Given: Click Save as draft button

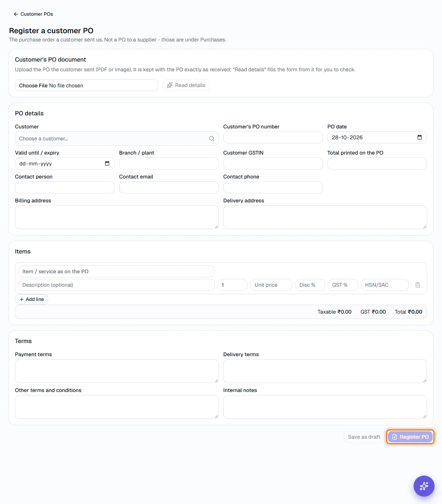Looking at the screenshot, I should 364,437.
